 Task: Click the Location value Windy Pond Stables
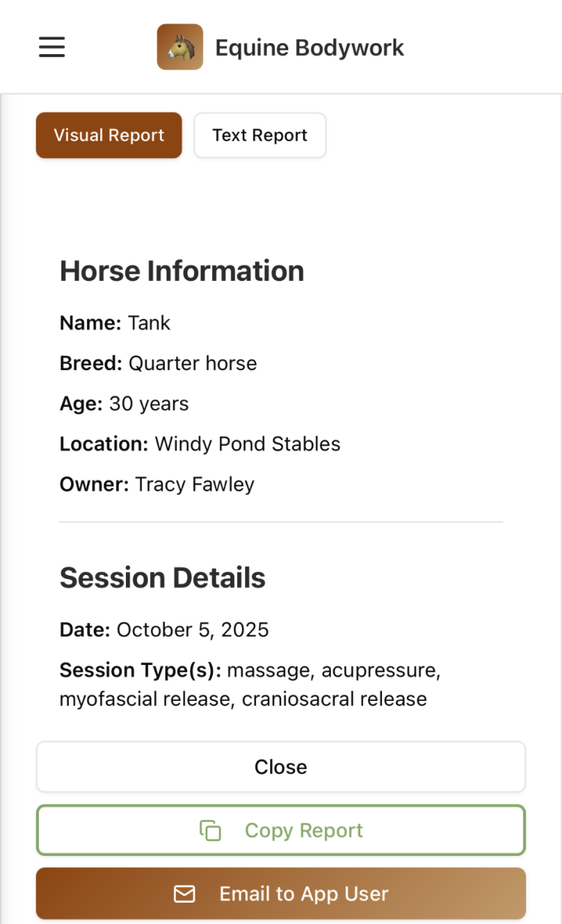click(247, 444)
